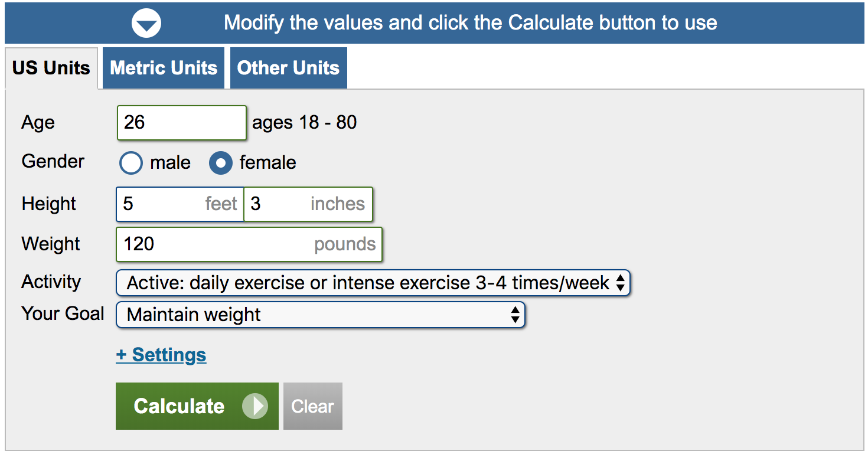This screenshot has width=868, height=451.
Task: Switch to the US Units tab
Action: click(51, 68)
